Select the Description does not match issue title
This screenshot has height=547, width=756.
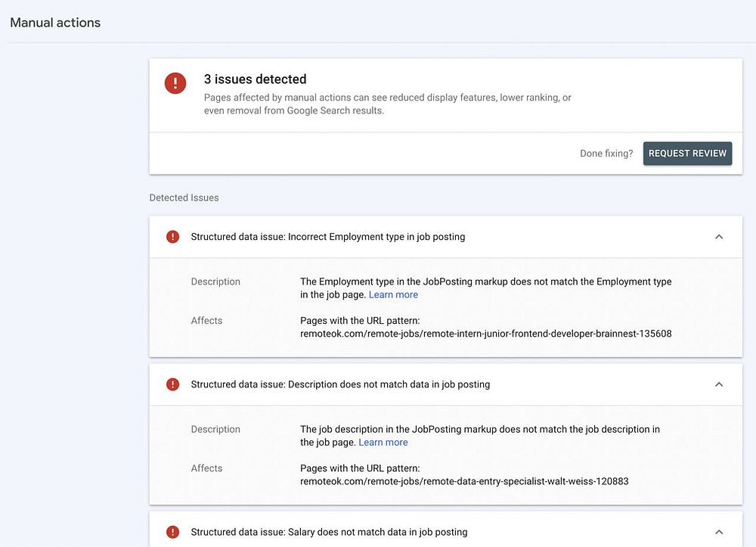coord(340,384)
